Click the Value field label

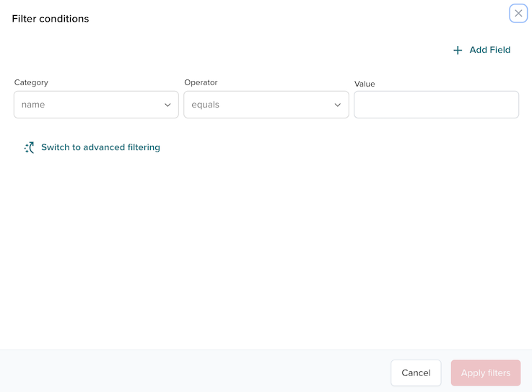365,84
